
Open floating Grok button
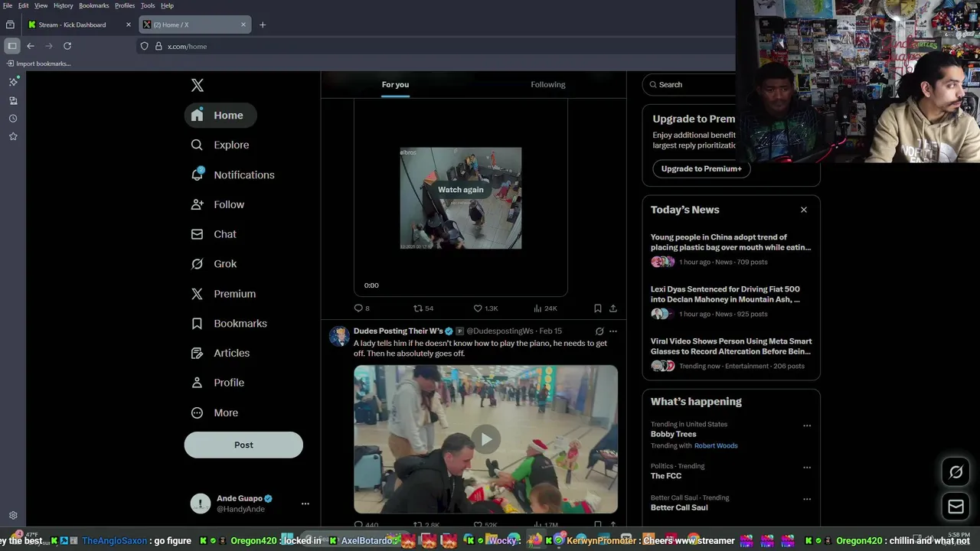coord(955,472)
